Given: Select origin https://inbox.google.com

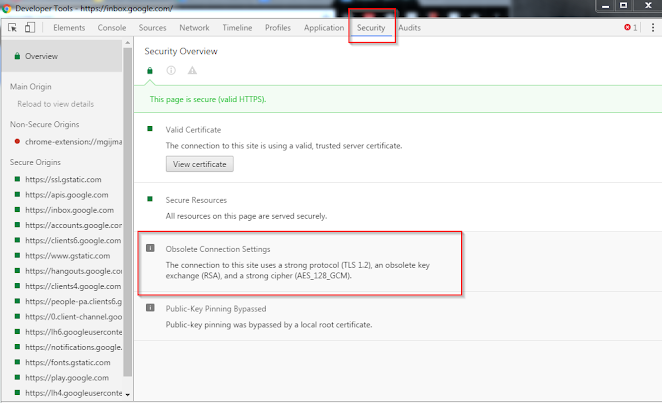Looking at the screenshot, I should (69, 210).
